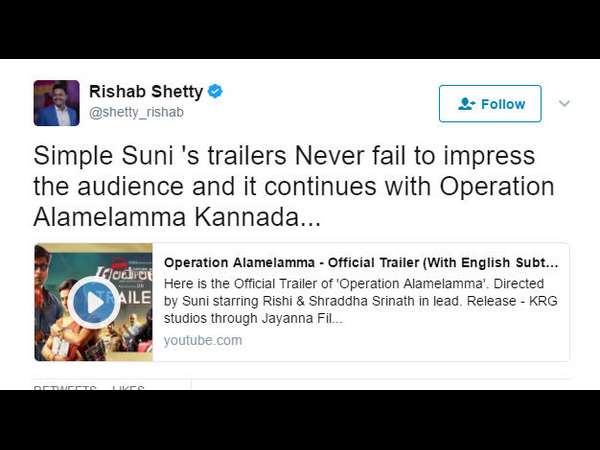Click tweet line 'the audience and it continues'
Viewport: 600px width, 450px height.
294,186
